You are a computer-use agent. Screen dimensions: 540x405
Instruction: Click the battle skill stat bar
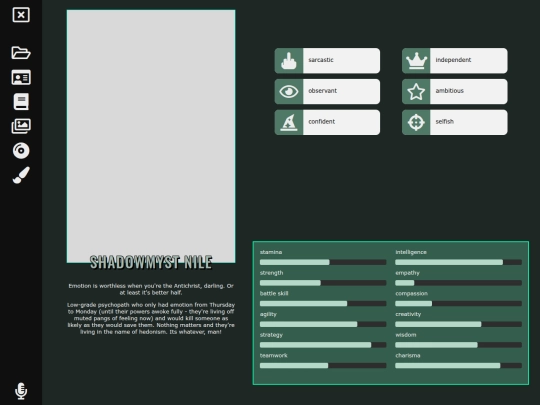323,304
